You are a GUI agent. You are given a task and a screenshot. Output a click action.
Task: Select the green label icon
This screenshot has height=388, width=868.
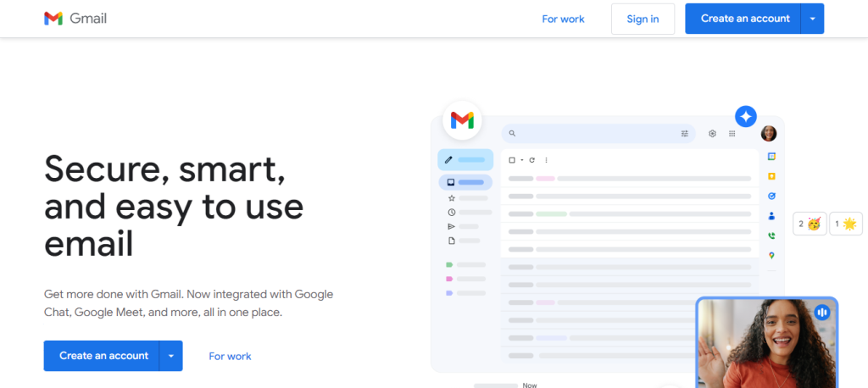(x=449, y=264)
